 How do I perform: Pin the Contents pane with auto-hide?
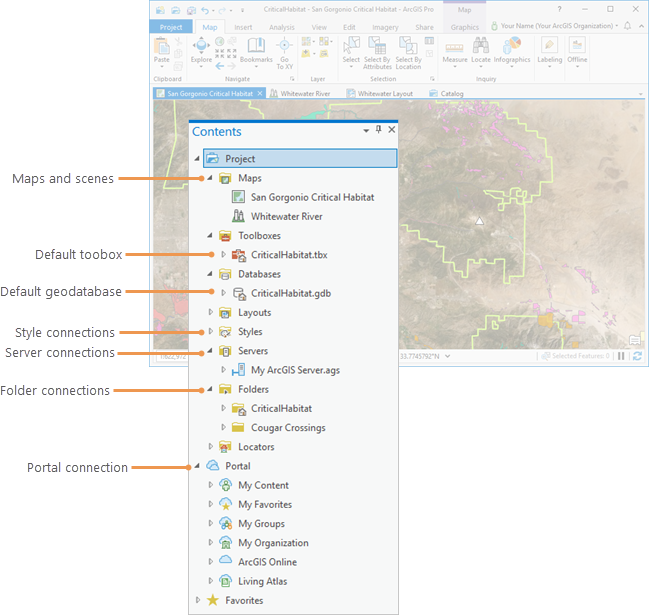pyautogui.click(x=378, y=130)
